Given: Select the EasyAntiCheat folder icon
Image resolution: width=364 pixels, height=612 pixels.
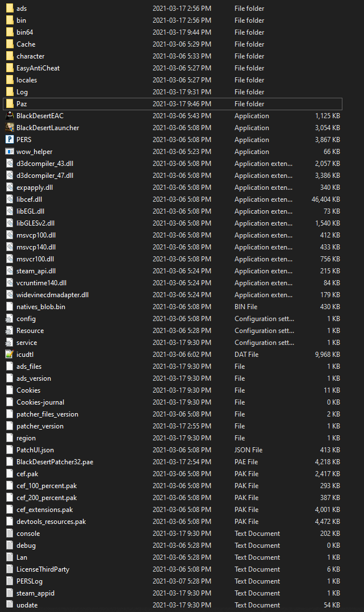Looking at the screenshot, I should [10, 68].
